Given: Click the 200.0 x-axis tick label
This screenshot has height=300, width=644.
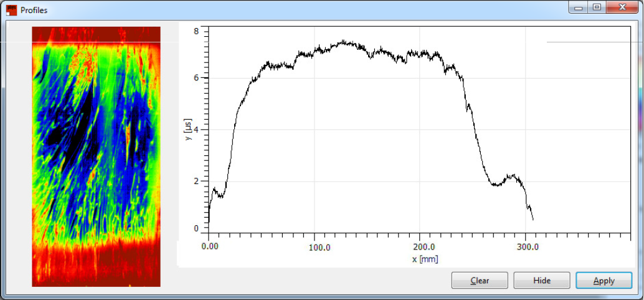Looking at the screenshot, I should coord(420,247).
